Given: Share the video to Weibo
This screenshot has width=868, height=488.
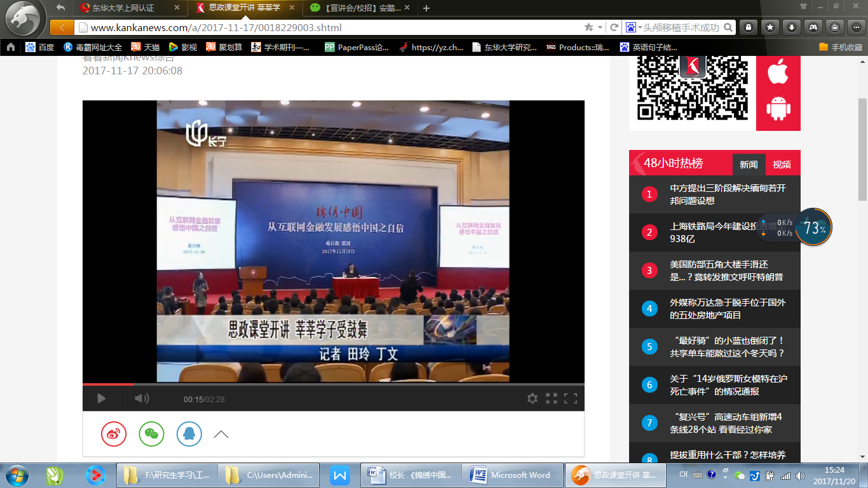Looking at the screenshot, I should point(114,434).
